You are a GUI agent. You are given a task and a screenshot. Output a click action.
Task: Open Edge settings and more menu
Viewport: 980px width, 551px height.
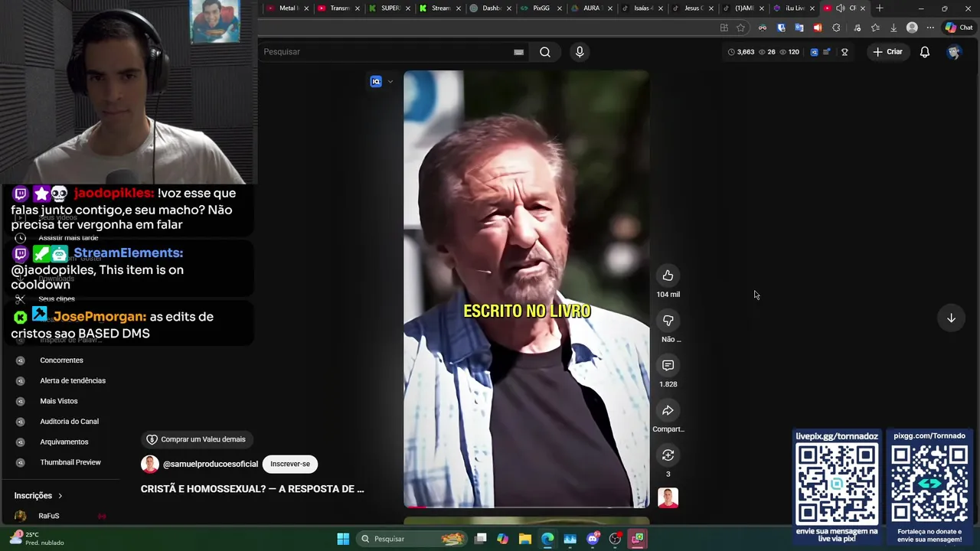point(930,28)
